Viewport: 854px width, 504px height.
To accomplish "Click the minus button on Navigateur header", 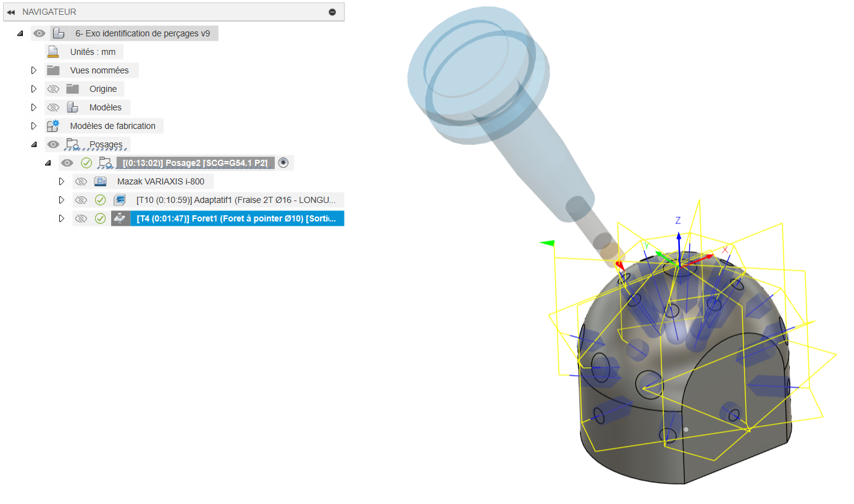I will (x=332, y=12).
